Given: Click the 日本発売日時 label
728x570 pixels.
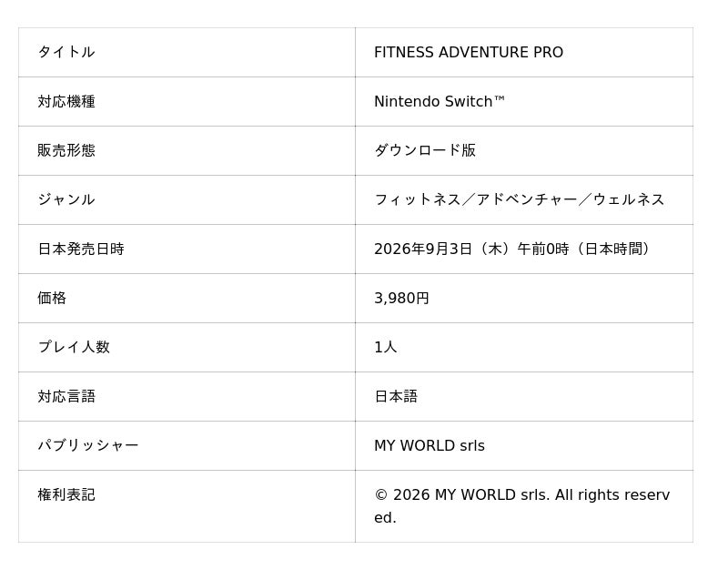Looking at the screenshot, I should (81, 249).
